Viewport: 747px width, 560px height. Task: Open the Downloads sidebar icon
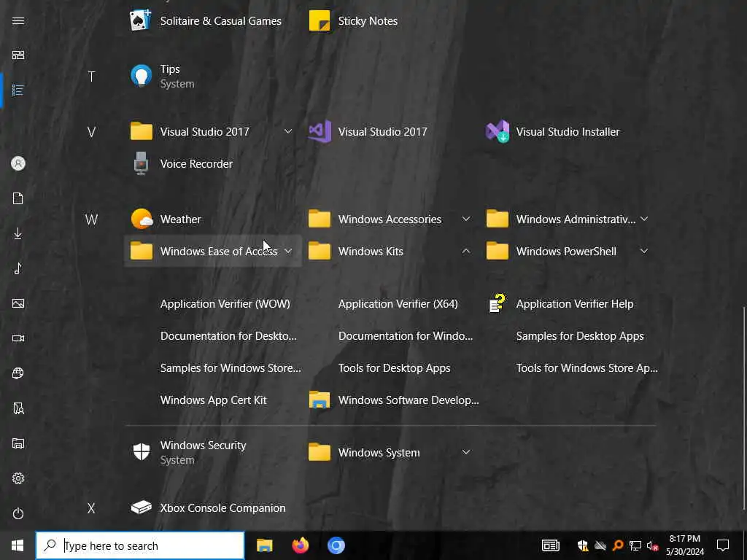[18, 233]
